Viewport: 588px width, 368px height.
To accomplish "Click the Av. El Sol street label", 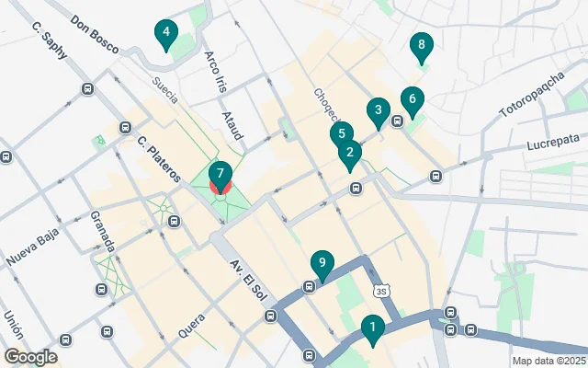I will tap(249, 280).
